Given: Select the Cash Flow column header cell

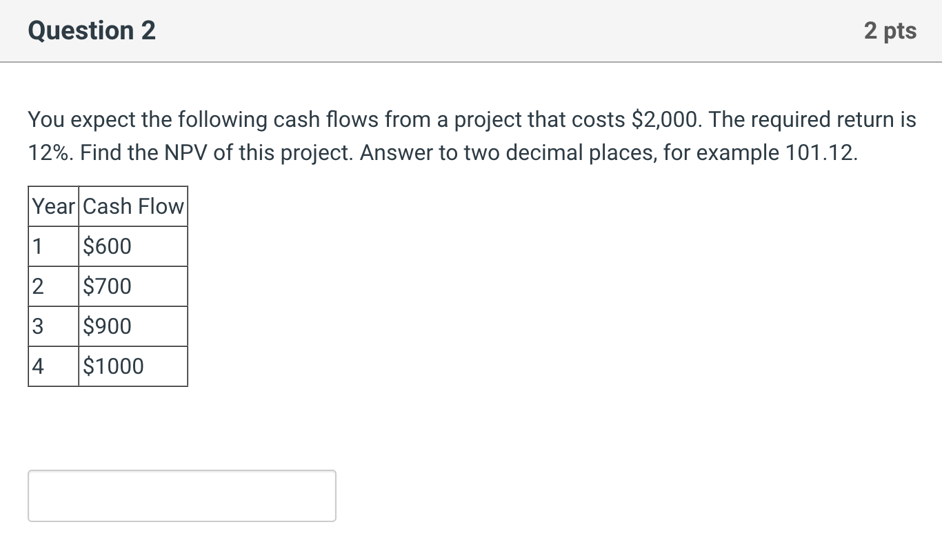Looking at the screenshot, I should pos(133,206).
